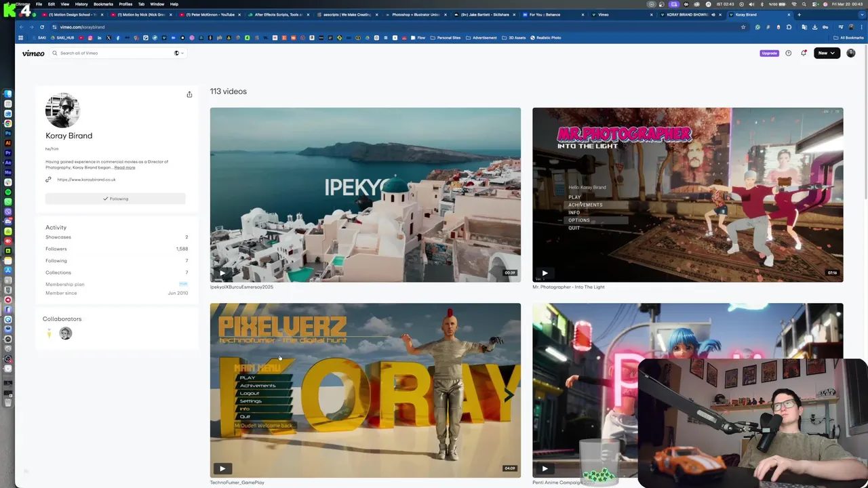Click Koray Birand profile picture
868x488 pixels.
62,110
